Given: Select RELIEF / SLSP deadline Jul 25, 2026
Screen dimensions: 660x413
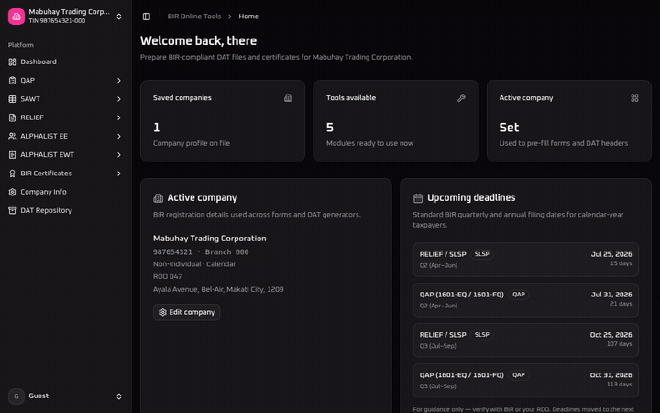Looking at the screenshot, I should (x=526, y=259).
